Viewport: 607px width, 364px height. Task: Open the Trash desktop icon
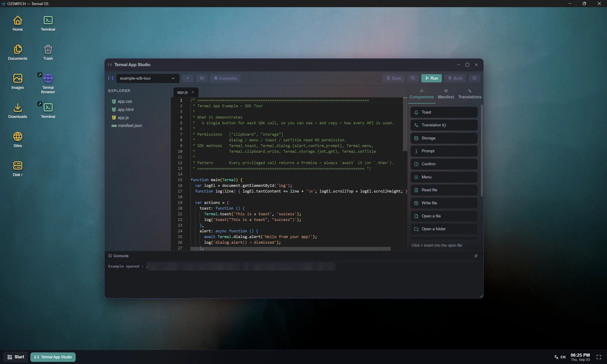tap(48, 52)
